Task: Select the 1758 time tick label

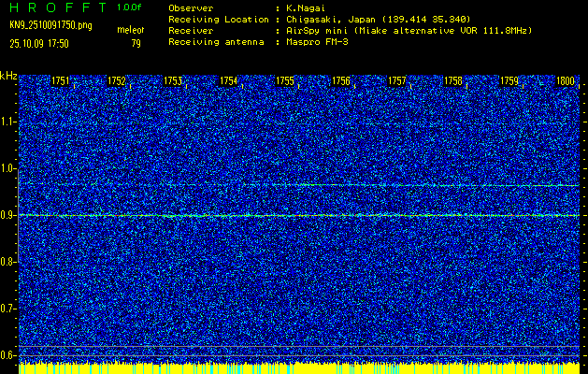Action: pyautogui.click(x=453, y=81)
